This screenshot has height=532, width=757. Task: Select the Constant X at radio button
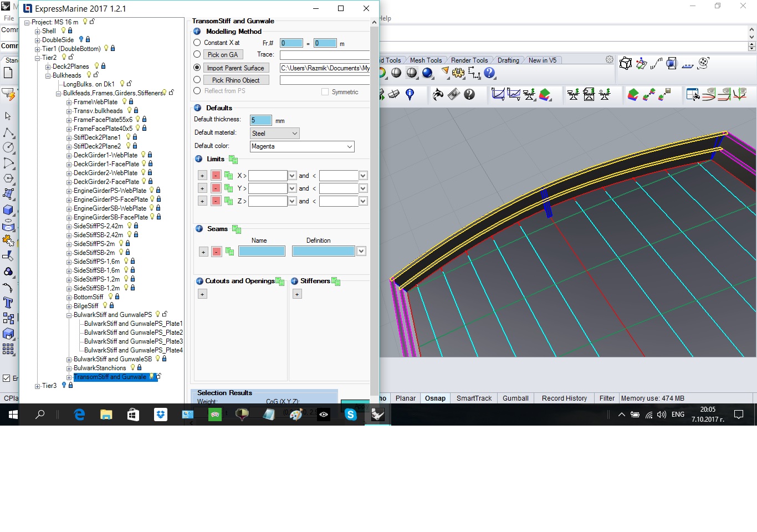(x=197, y=43)
